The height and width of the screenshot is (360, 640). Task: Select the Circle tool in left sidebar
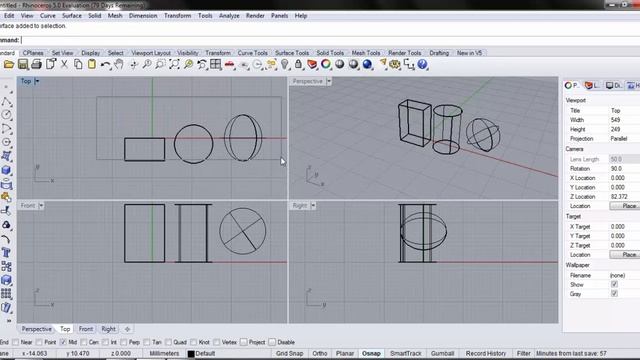[x=7, y=115]
